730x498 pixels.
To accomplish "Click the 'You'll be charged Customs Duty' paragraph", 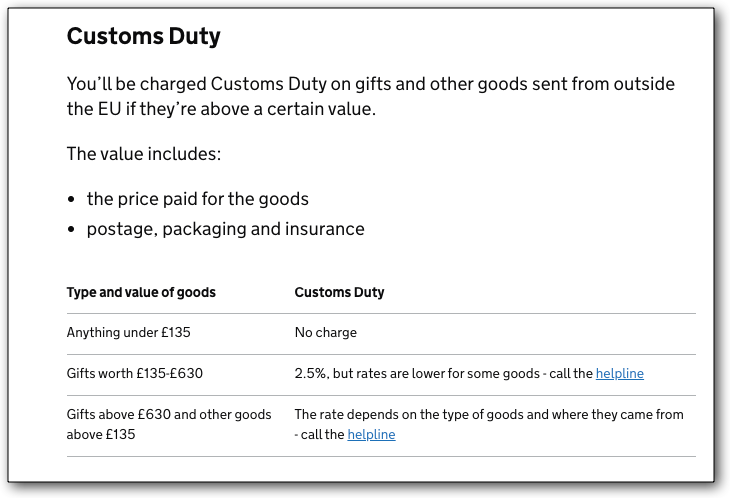I will click(370, 84).
